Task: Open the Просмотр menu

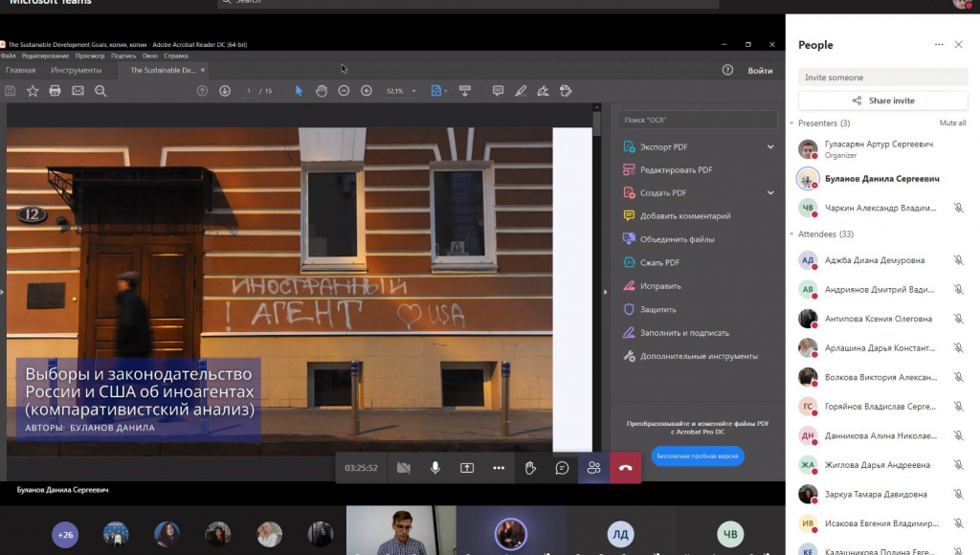Action: point(90,55)
